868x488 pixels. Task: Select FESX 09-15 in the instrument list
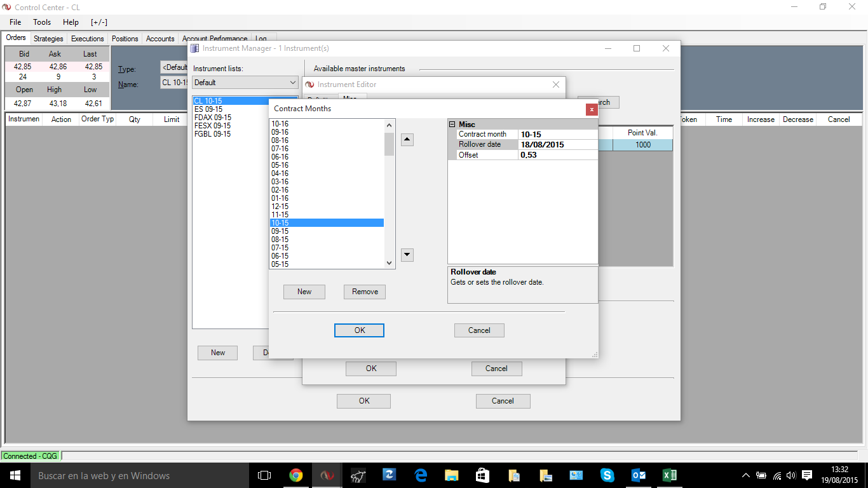coord(212,126)
